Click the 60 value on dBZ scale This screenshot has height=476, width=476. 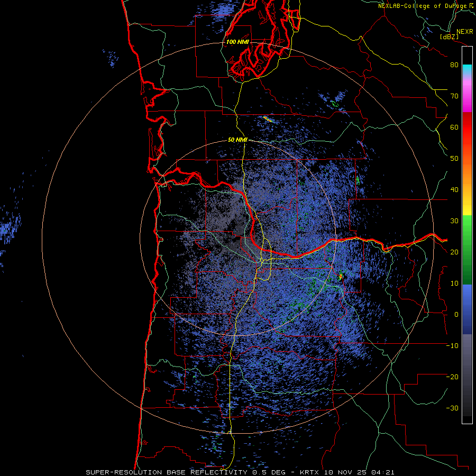tap(454, 127)
